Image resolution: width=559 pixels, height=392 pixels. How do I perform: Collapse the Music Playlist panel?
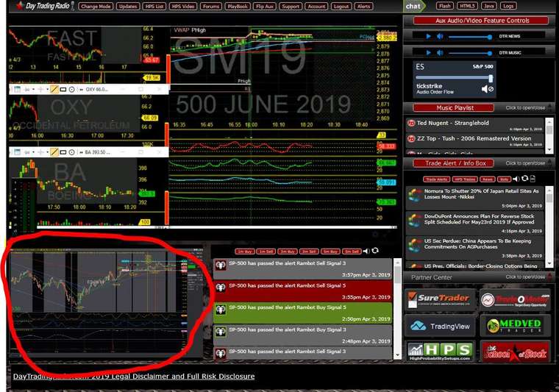point(524,108)
